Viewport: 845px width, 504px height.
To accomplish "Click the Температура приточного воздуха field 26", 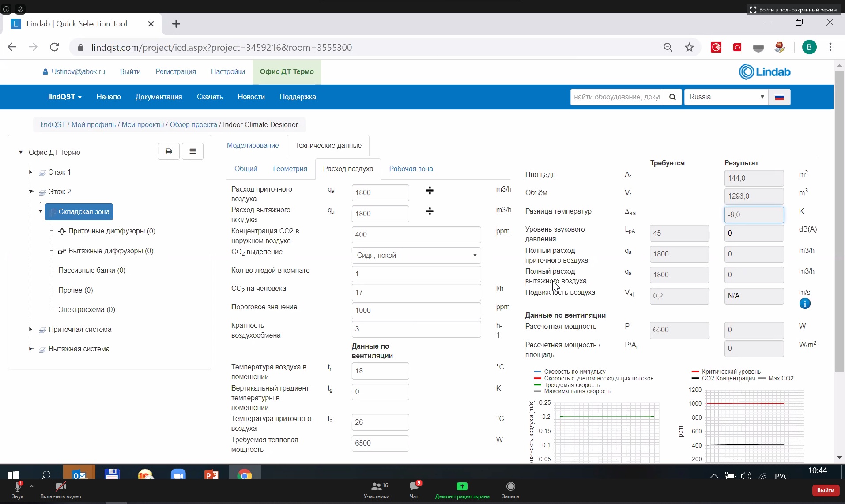I will (x=380, y=422).
